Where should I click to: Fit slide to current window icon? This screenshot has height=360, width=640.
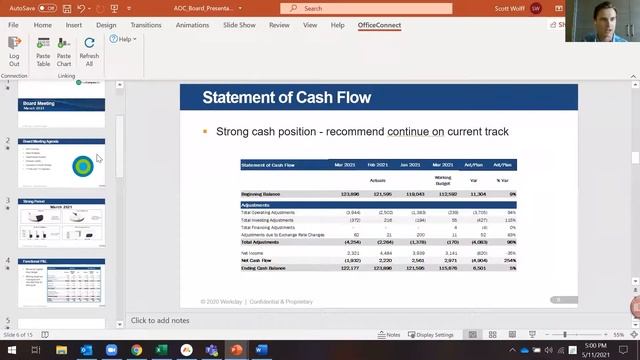pos(634,335)
